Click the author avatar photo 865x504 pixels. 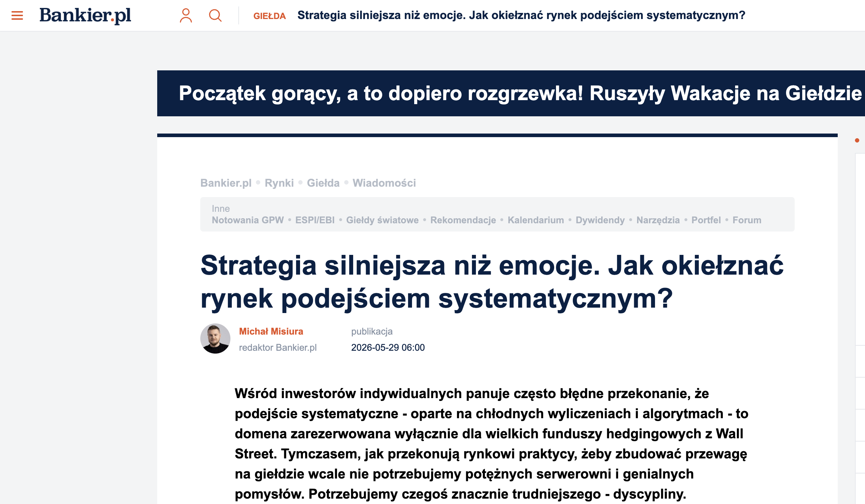tap(215, 339)
